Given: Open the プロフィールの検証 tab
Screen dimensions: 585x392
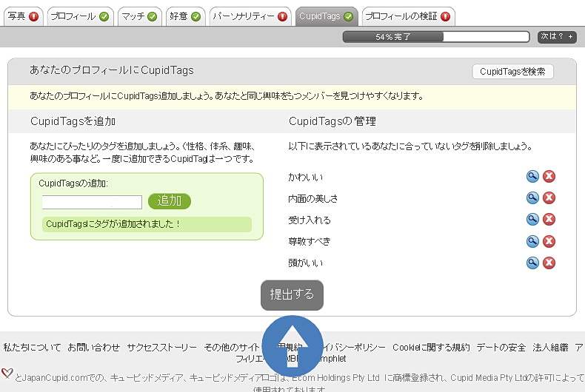Looking at the screenshot, I should pos(407,16).
